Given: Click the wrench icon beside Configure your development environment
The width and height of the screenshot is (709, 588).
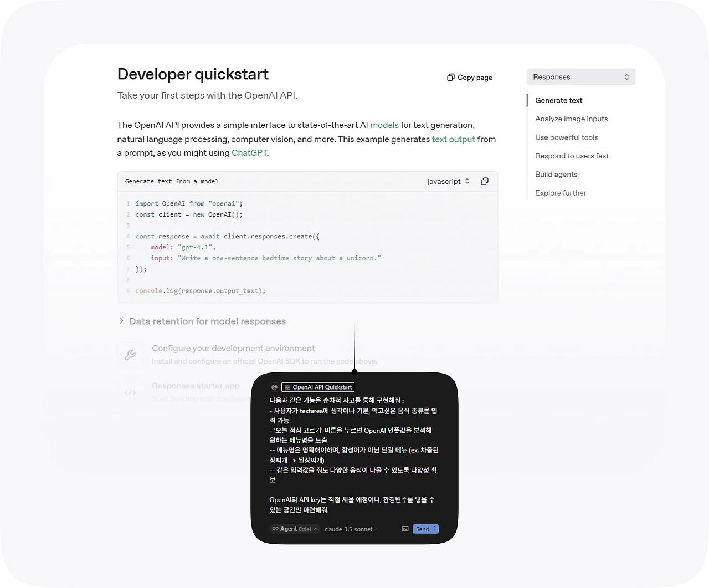Looking at the screenshot, I should tap(130, 355).
